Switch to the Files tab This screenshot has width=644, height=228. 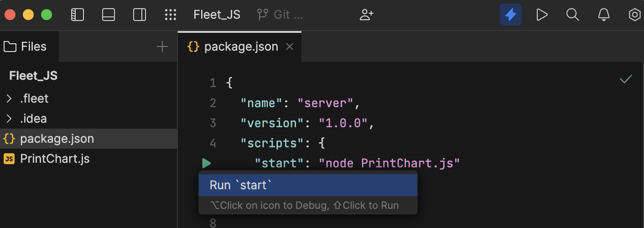coord(26,47)
